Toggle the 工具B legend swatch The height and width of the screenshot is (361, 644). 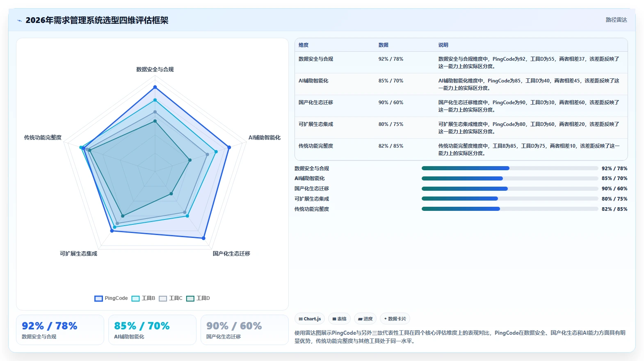[x=135, y=298]
